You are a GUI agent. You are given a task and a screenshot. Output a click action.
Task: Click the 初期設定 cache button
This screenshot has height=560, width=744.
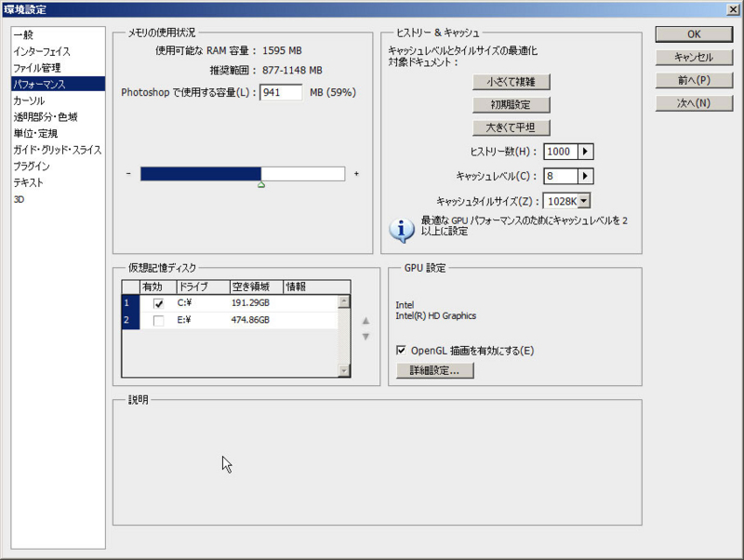tap(511, 104)
